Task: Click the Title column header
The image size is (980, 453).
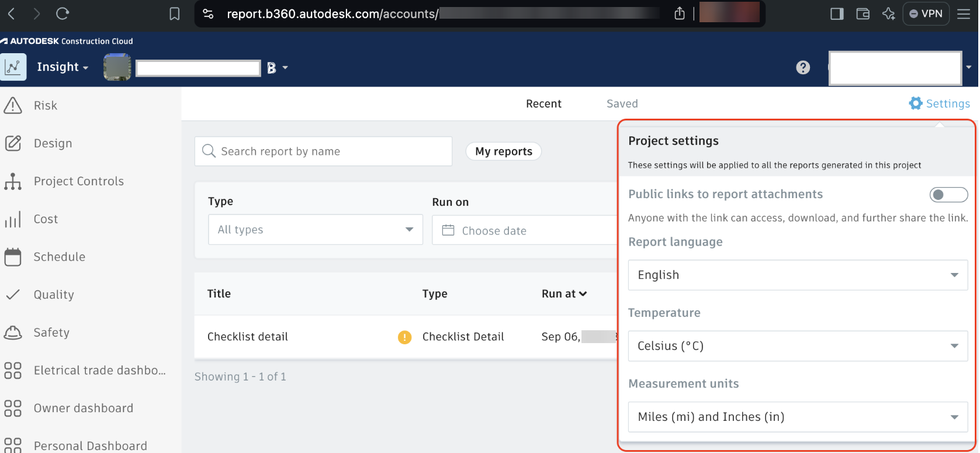Action: coord(219,294)
